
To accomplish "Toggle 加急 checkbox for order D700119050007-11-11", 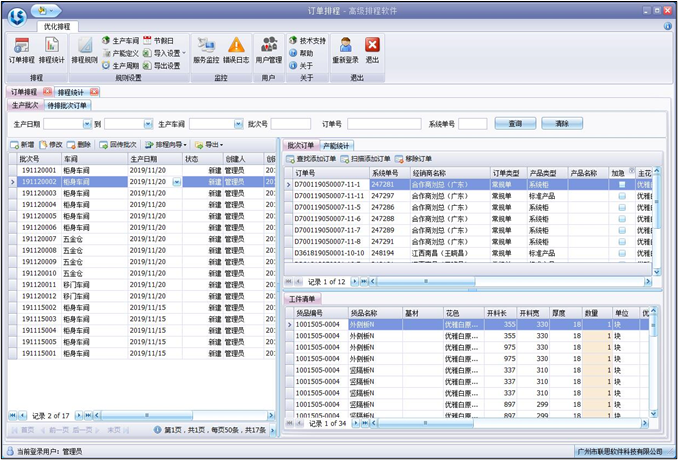I will 621,196.
